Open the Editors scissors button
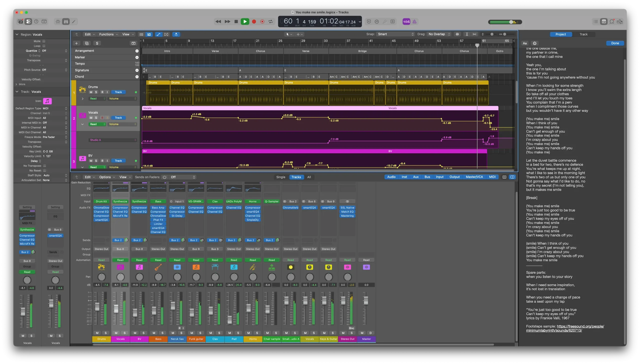The height and width of the screenshot is (364, 640). [74, 21]
